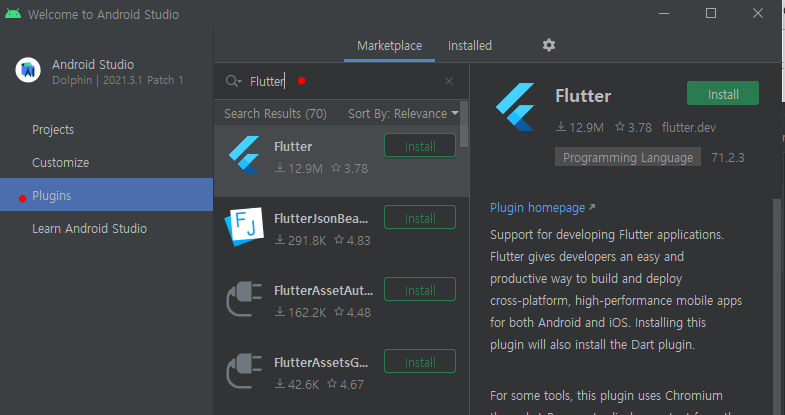The image size is (785, 415).
Task: Click the search magnifier options icon
Action: pos(233,81)
